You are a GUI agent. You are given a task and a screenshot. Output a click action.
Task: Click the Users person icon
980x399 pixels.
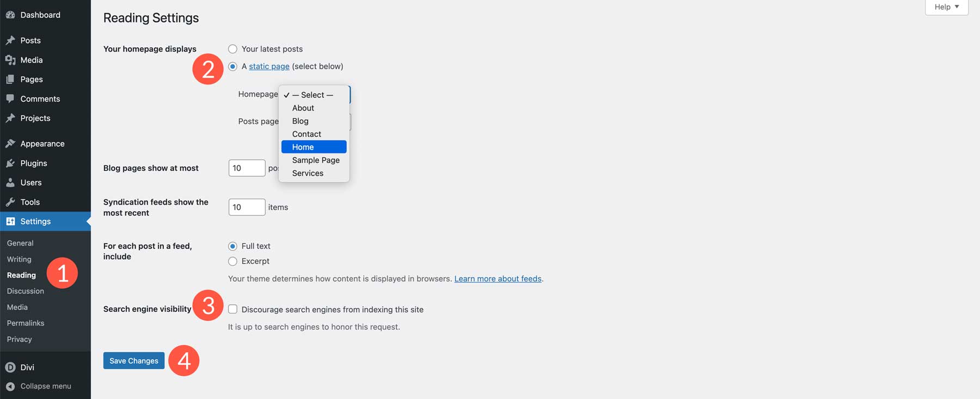point(10,183)
